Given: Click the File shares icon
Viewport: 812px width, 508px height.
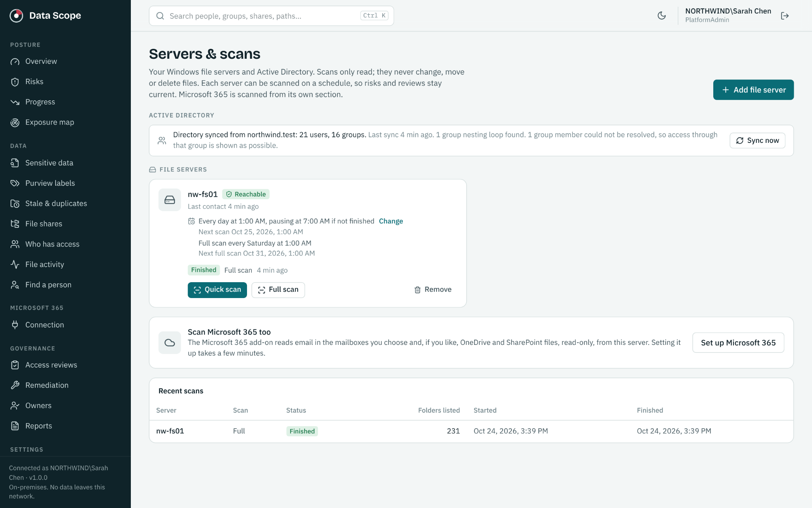Looking at the screenshot, I should (x=15, y=223).
